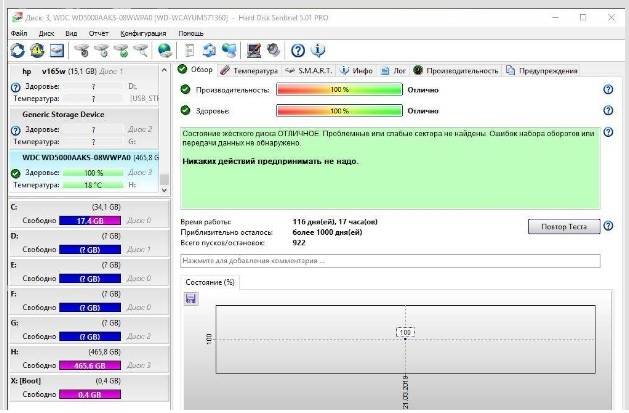
Task: Click help icon beside green status text
Action: 608,132
